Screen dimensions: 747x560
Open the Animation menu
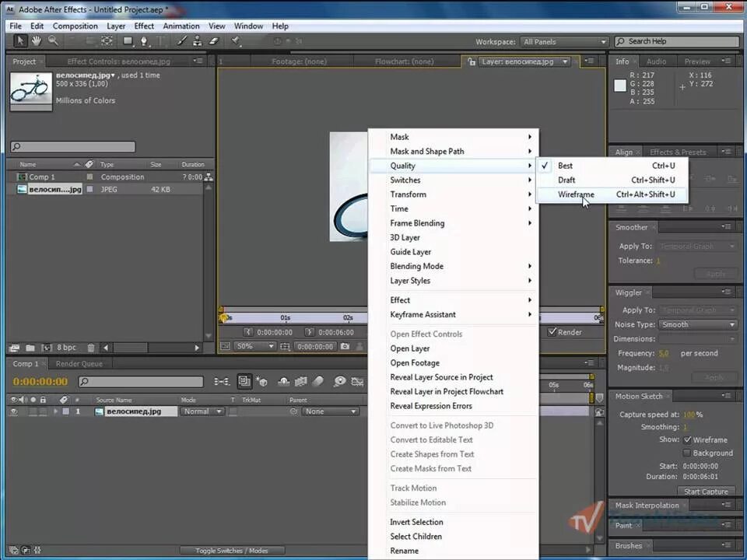tap(181, 26)
